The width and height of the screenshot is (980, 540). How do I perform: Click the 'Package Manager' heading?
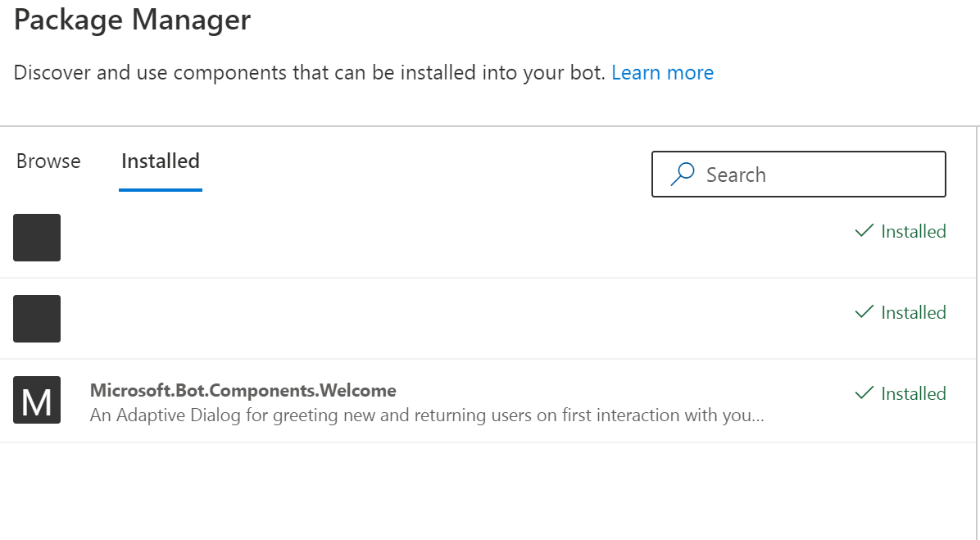132,19
